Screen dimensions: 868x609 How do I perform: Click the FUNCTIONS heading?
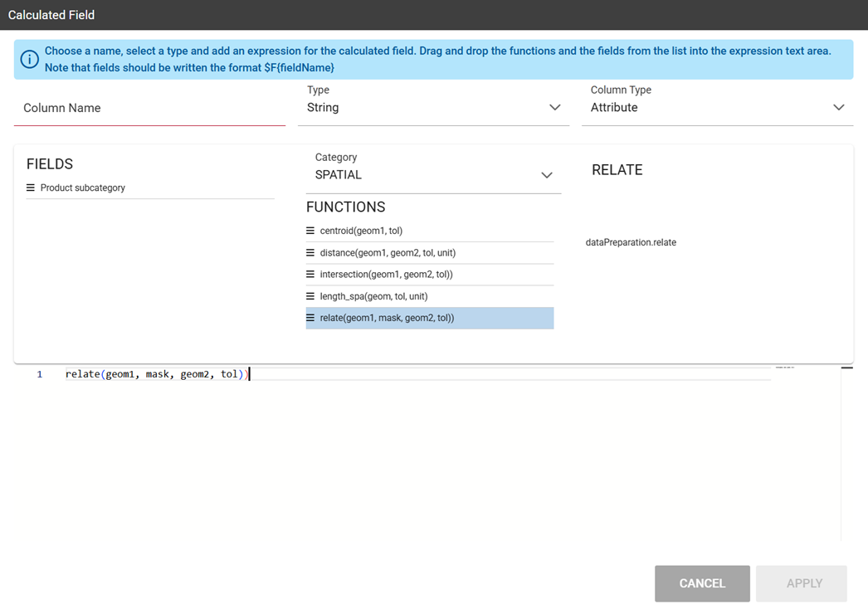[345, 207]
